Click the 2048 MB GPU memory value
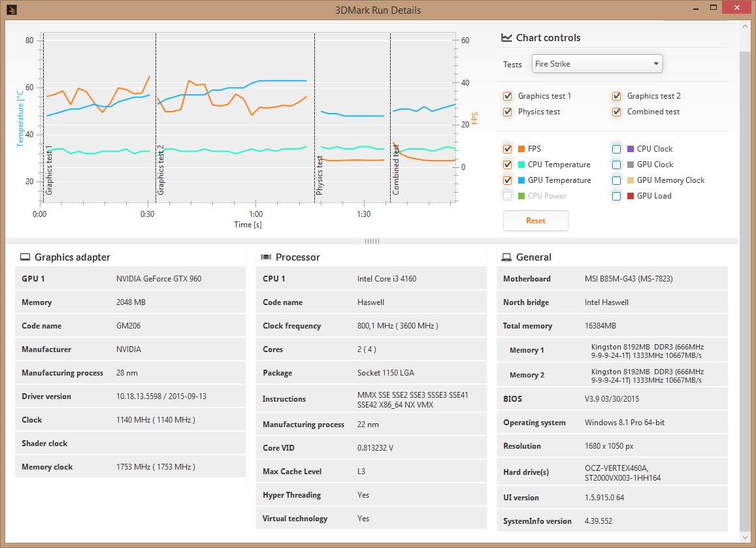The image size is (756, 548). (131, 302)
